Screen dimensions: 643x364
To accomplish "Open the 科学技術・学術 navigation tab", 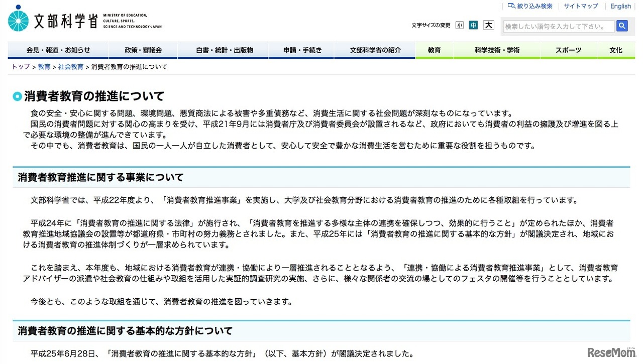I will click(497, 50).
